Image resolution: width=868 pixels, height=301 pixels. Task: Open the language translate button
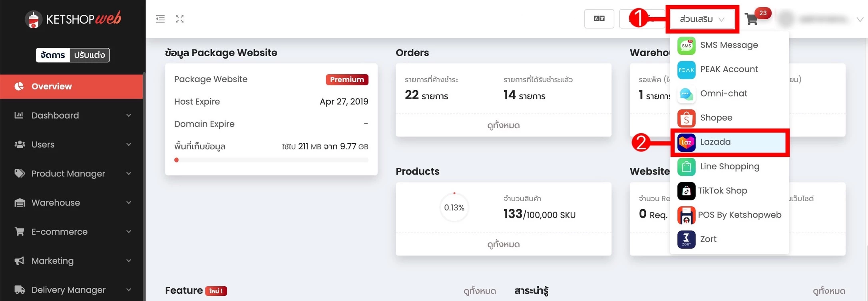[599, 19]
